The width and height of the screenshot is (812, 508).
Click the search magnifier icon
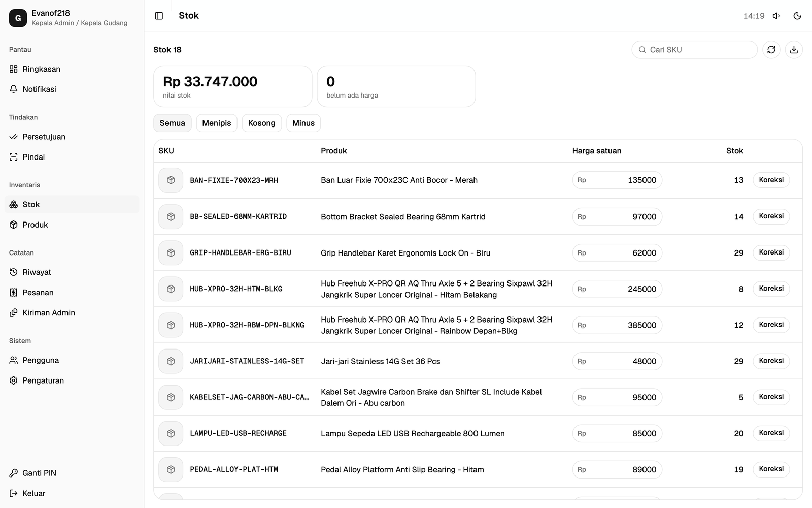[x=642, y=50]
